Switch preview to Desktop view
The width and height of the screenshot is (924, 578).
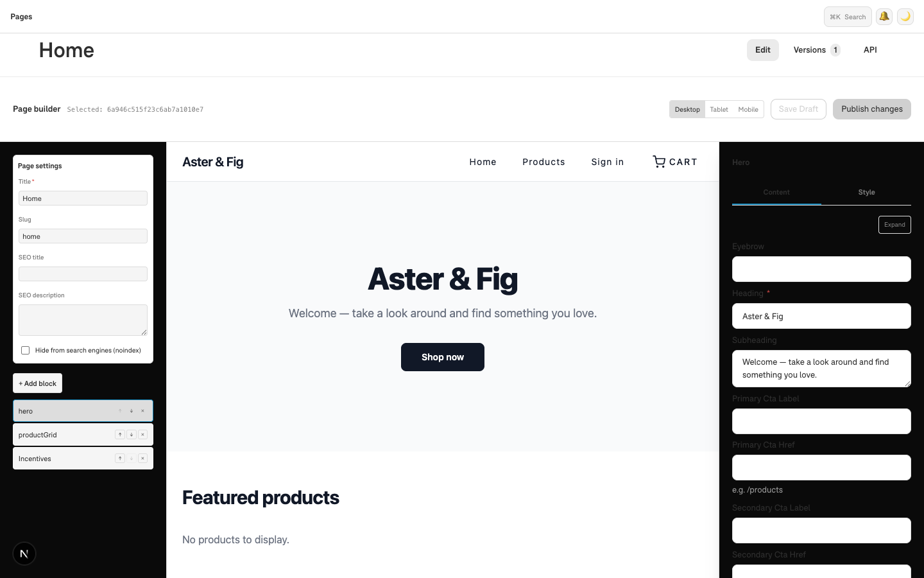tap(687, 109)
